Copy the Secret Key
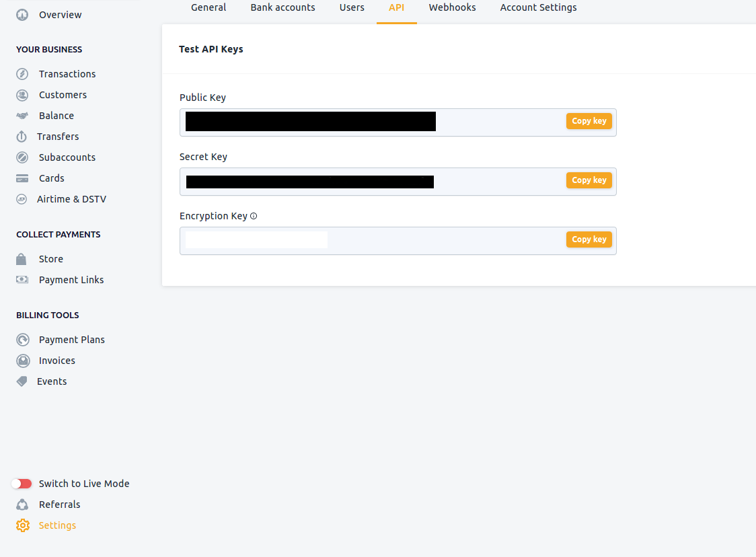This screenshot has height=557, width=756. click(589, 180)
